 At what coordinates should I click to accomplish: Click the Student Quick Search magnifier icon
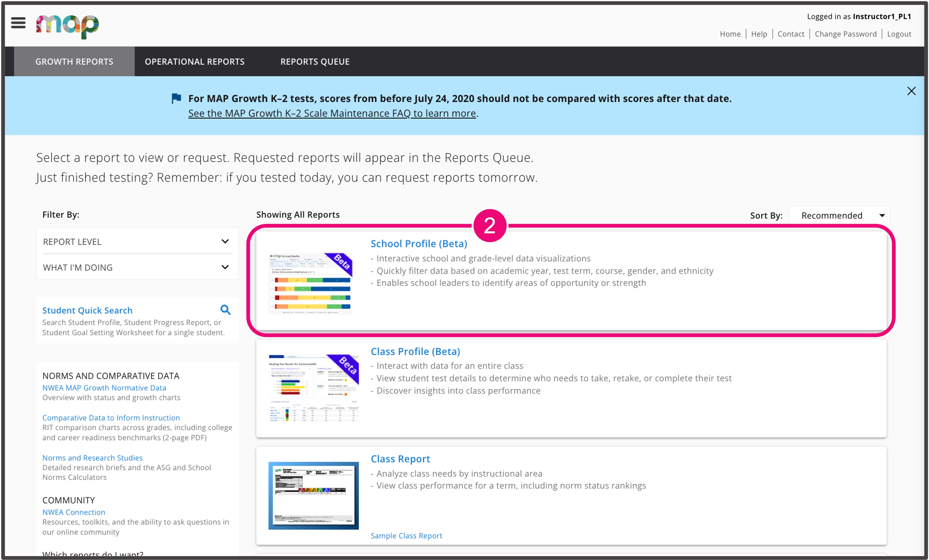[x=225, y=310]
